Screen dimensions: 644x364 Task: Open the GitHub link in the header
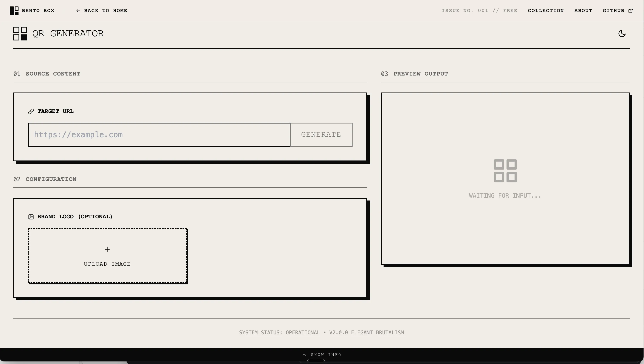613,11
